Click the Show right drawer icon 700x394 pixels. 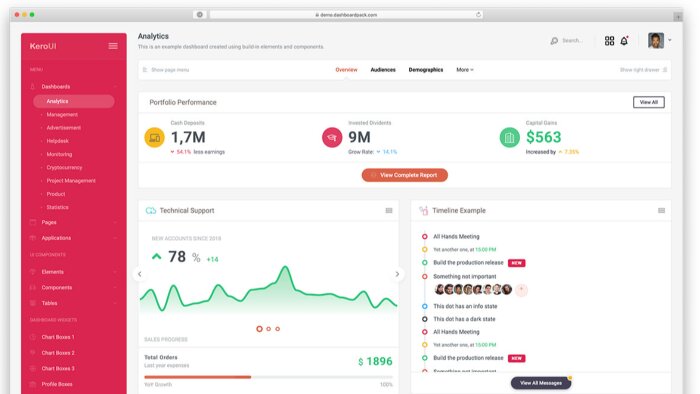pyautogui.click(x=665, y=70)
